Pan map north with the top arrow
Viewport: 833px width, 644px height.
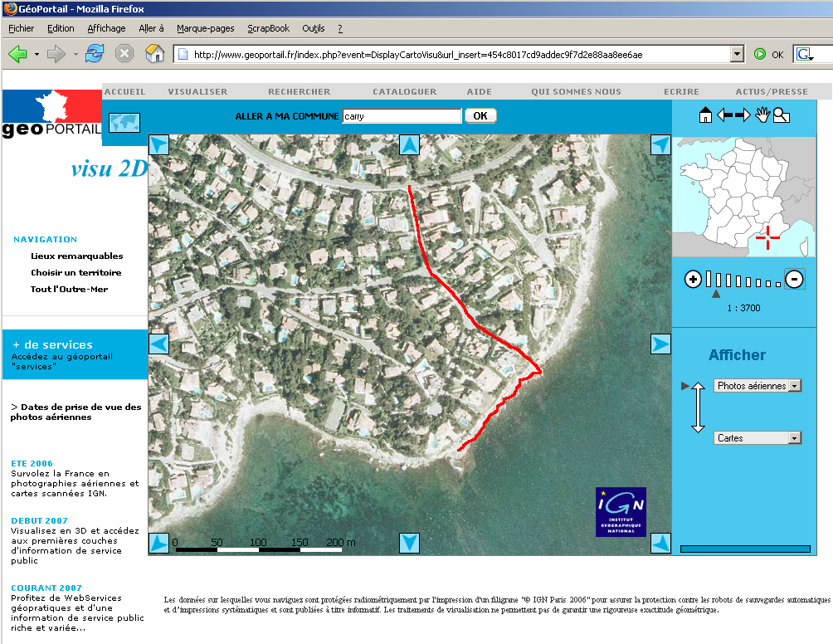point(409,144)
